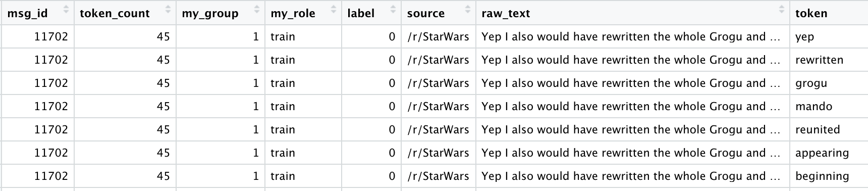Select the my_role header label
This screenshot has height=191, width=868.
[x=293, y=14]
